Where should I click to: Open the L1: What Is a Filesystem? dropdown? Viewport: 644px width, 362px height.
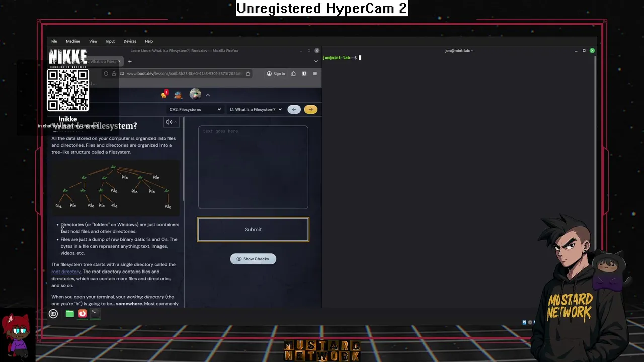(256, 109)
